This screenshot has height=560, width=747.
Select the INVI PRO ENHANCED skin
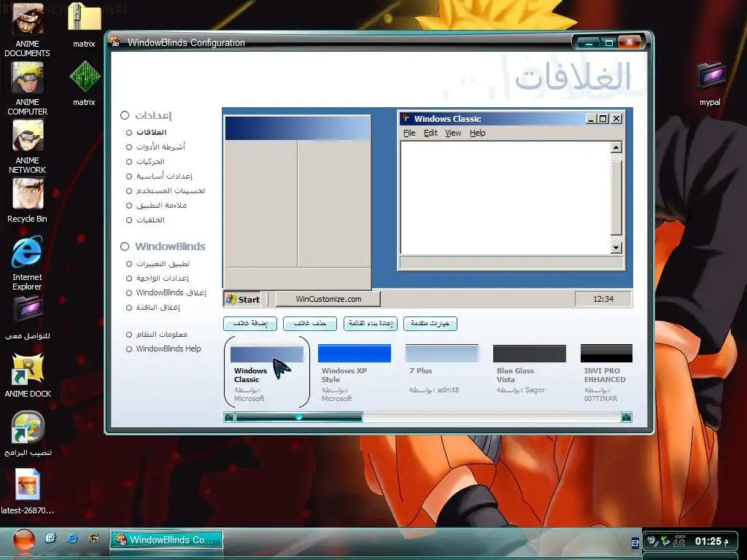tap(606, 373)
